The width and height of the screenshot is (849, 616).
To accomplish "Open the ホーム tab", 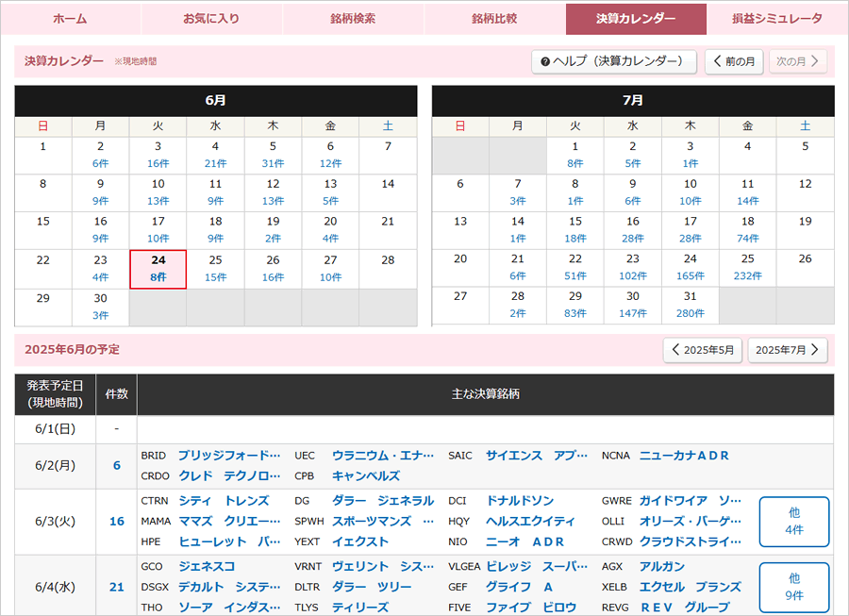I will 71,19.
